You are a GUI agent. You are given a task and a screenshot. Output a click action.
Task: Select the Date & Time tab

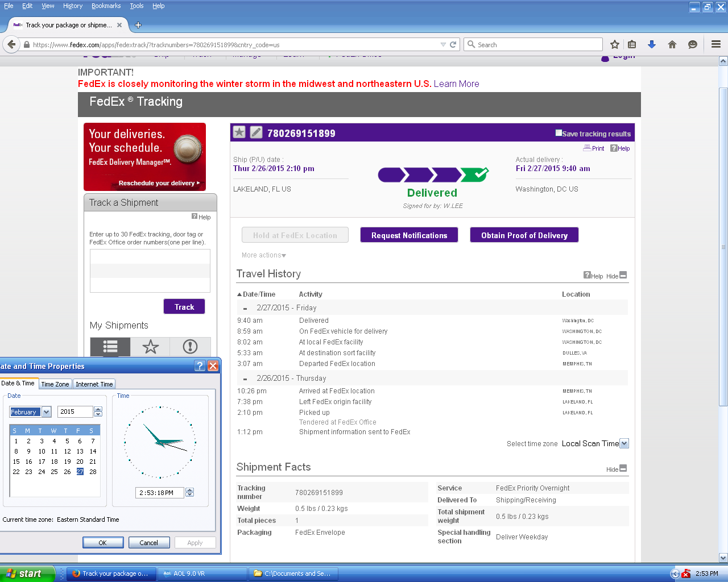click(18, 383)
